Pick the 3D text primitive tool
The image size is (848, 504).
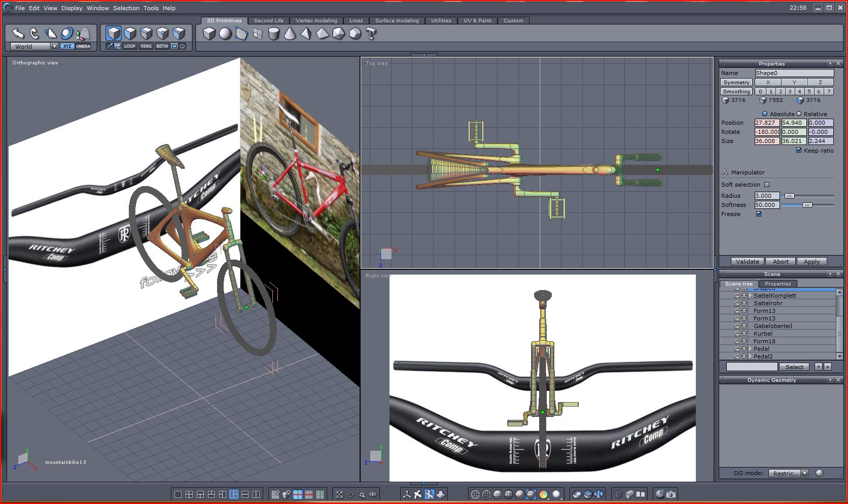pos(371,34)
